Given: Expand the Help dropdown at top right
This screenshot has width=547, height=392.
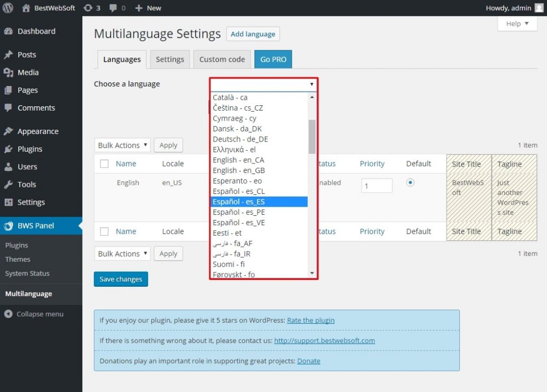Looking at the screenshot, I should coord(517,23).
